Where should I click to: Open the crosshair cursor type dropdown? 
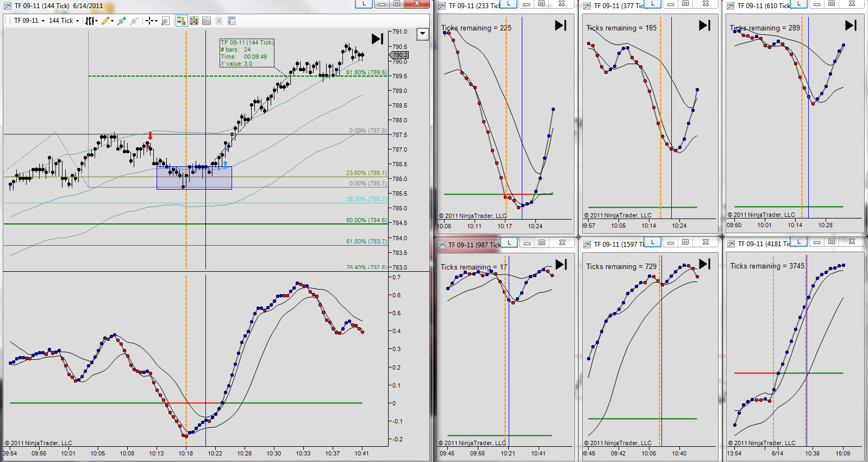(x=152, y=21)
